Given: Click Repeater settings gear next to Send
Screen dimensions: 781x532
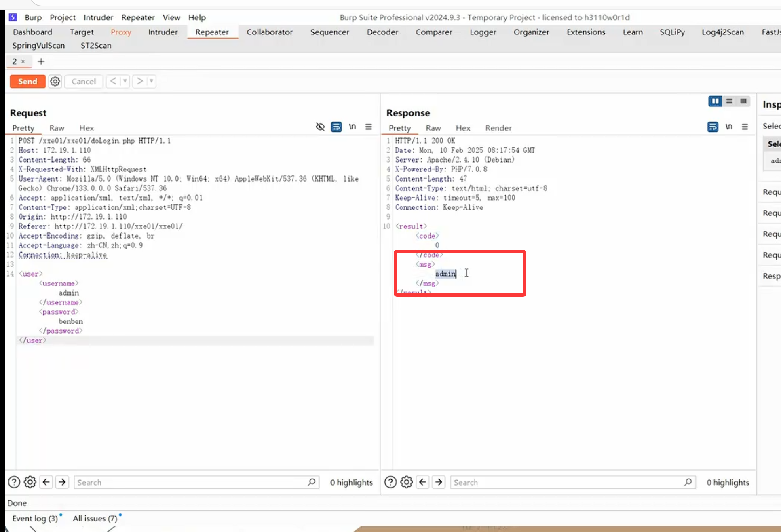Looking at the screenshot, I should pos(55,81).
